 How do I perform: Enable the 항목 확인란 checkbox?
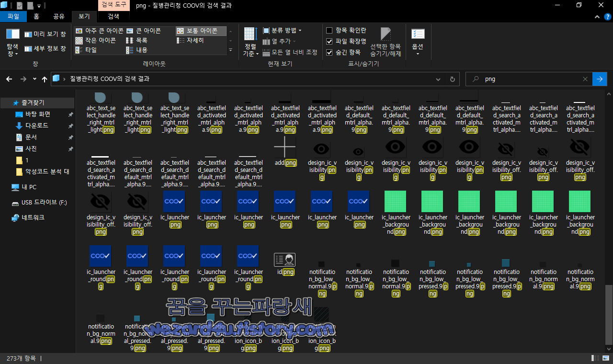point(329,30)
